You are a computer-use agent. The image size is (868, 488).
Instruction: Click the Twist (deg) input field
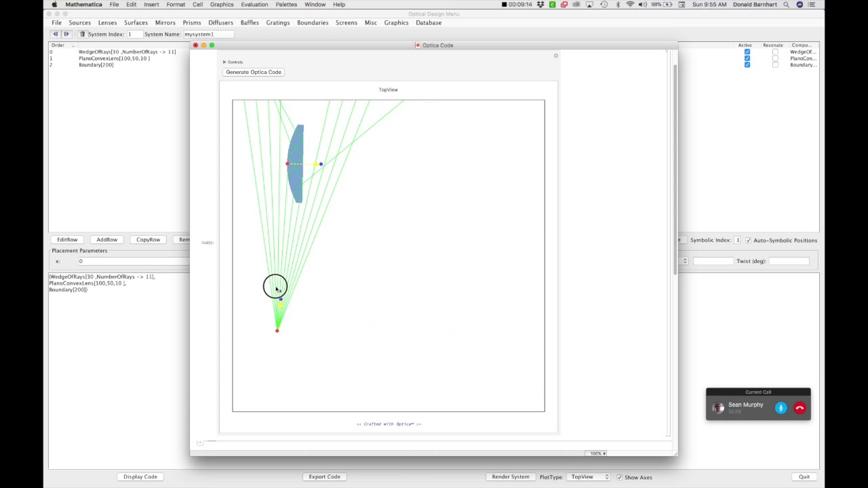[789, 261]
